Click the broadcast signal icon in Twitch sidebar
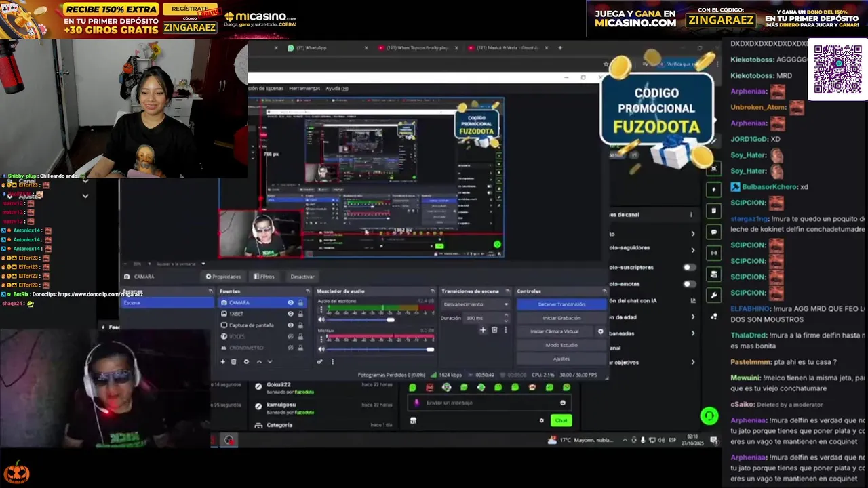 (x=713, y=253)
